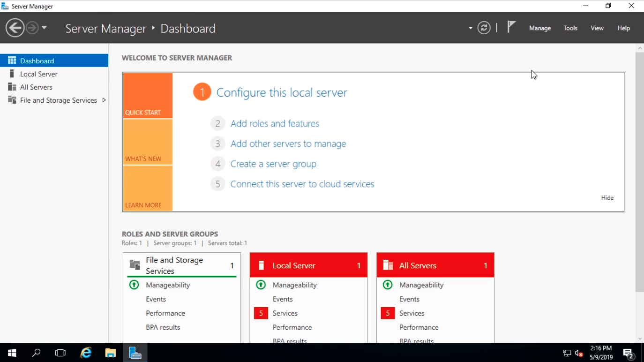
Task: Open File Explorer from the taskbar
Action: [111, 353]
